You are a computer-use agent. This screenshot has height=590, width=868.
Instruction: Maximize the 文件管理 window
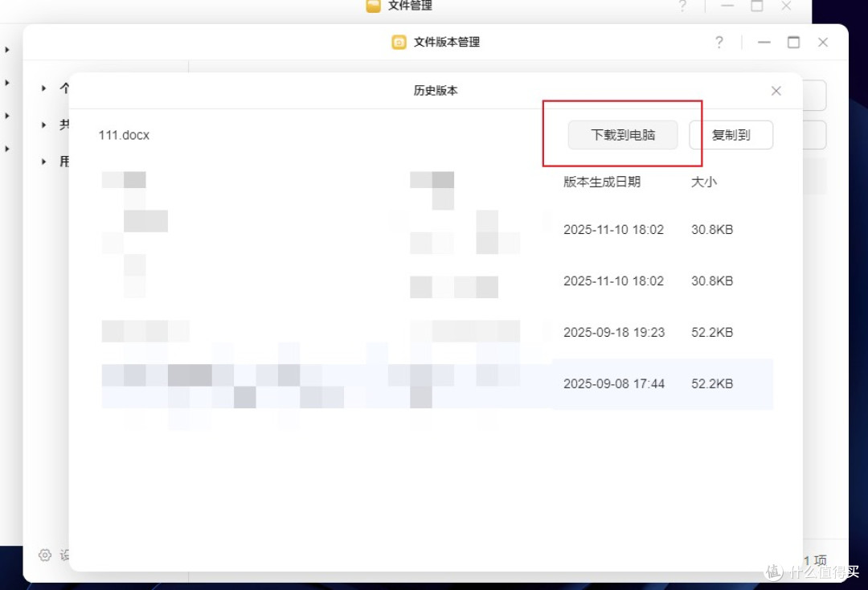pos(757,6)
